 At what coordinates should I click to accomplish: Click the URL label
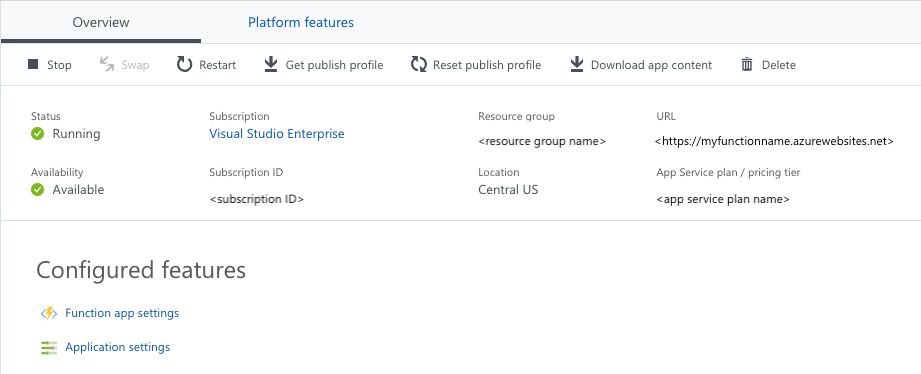pos(666,116)
